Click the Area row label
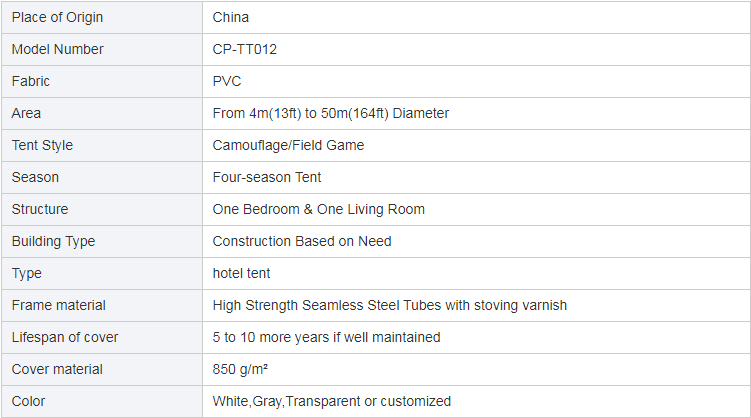Viewport: 751px width, 418px height. [26, 113]
